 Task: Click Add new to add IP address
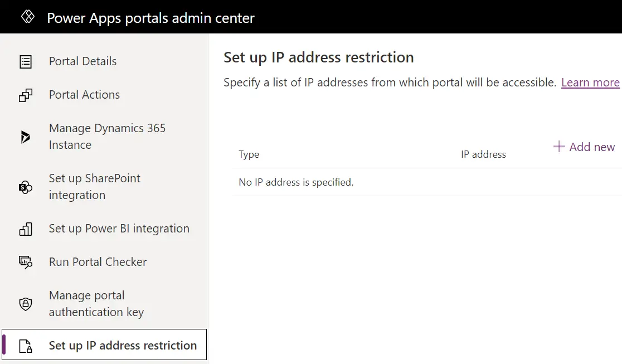pos(584,147)
